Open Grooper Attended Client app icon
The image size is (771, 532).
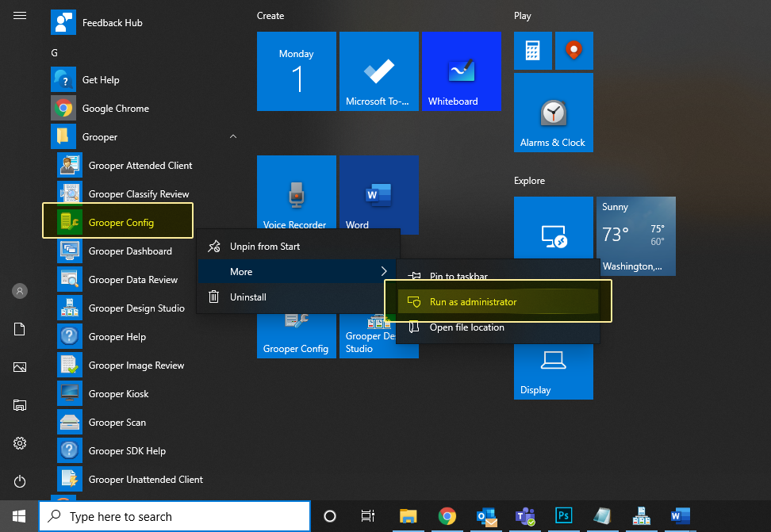pyautogui.click(x=70, y=166)
